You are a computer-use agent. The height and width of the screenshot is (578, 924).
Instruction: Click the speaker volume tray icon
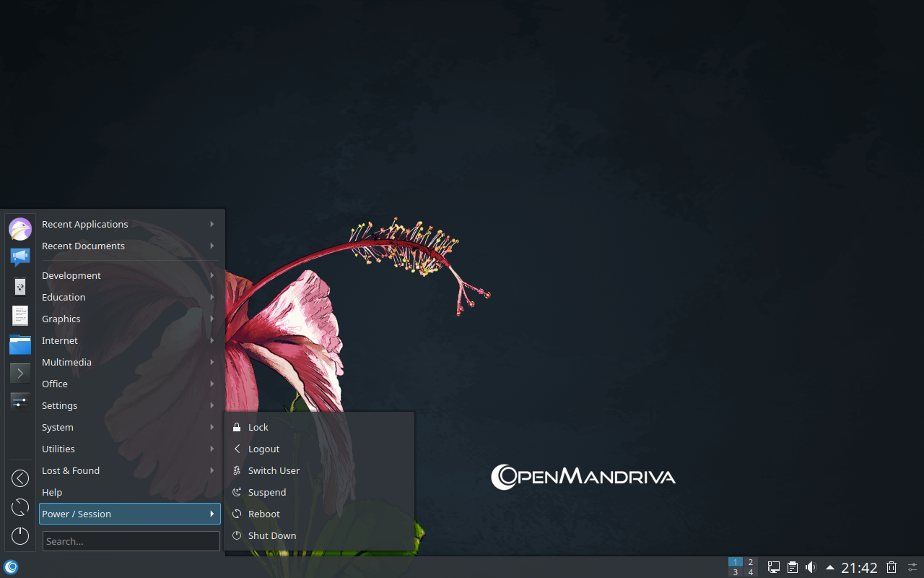(811, 567)
